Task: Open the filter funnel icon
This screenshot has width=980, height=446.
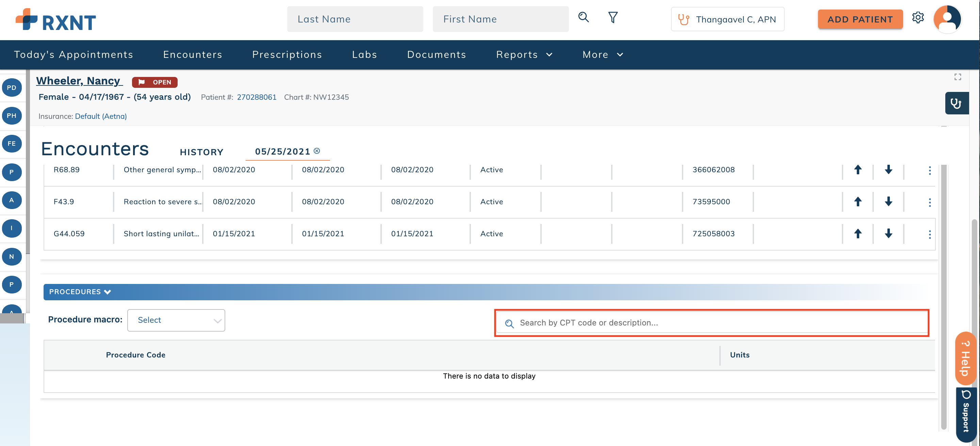Action: click(613, 17)
